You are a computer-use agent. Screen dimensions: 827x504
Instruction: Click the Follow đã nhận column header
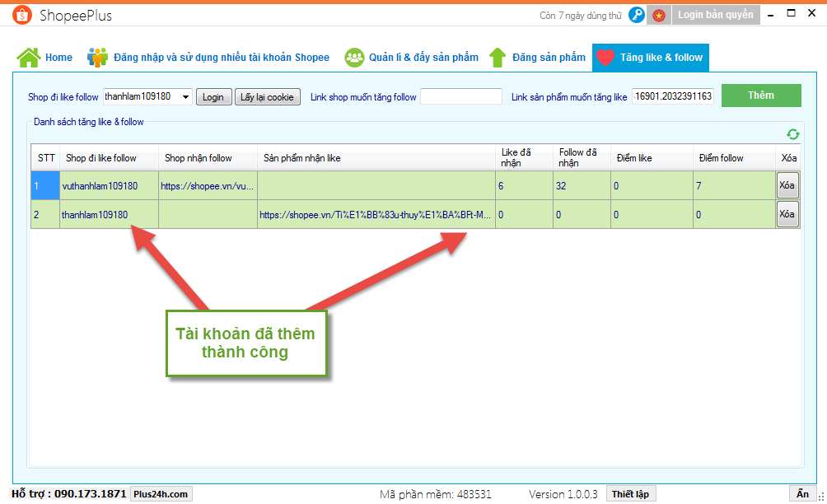point(582,157)
